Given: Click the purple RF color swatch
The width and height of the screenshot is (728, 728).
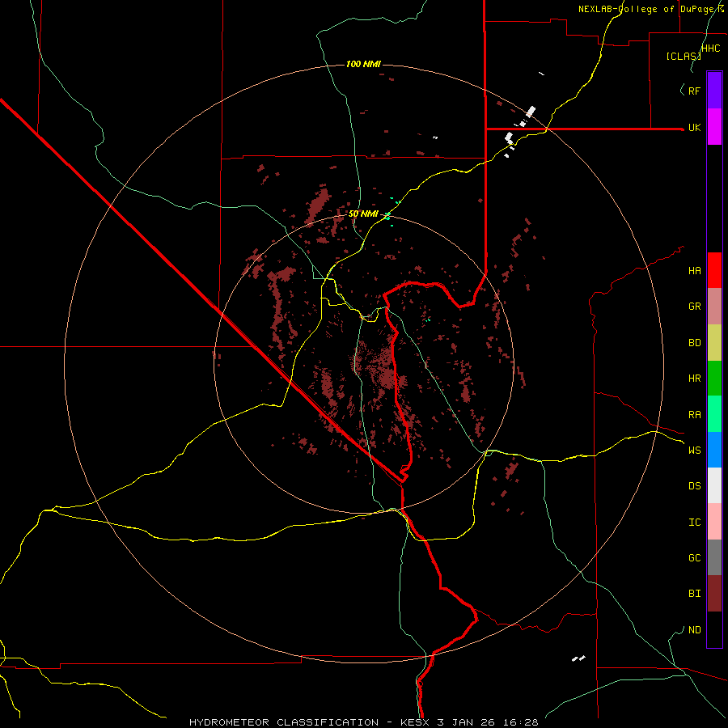Looking at the screenshot, I should 714,91.
